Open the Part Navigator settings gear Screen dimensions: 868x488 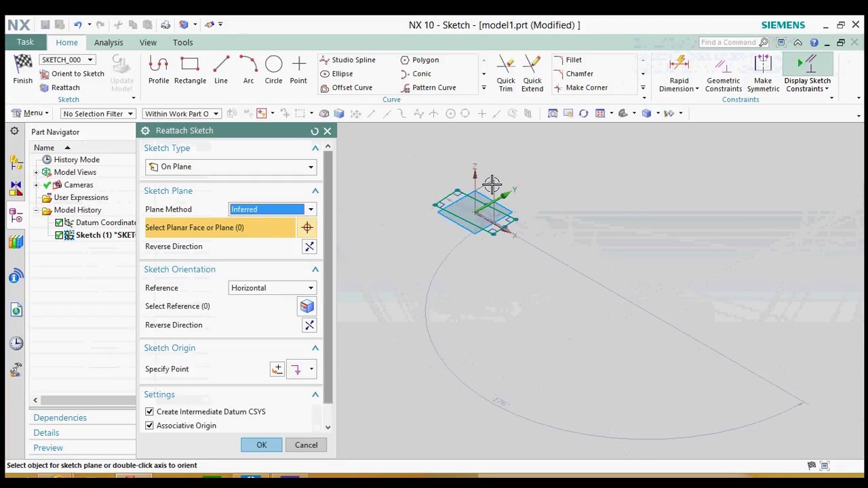[14, 131]
